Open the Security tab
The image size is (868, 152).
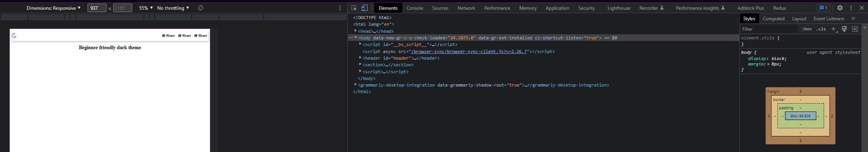[x=586, y=8]
